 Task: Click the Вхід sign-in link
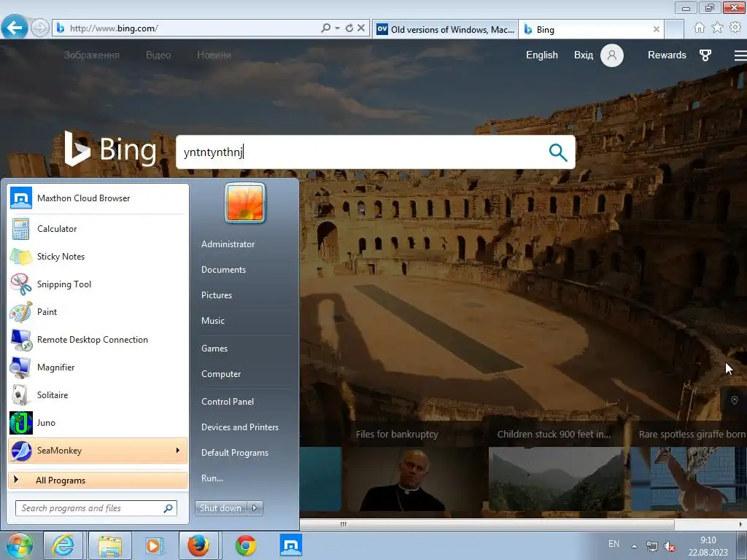pos(584,55)
